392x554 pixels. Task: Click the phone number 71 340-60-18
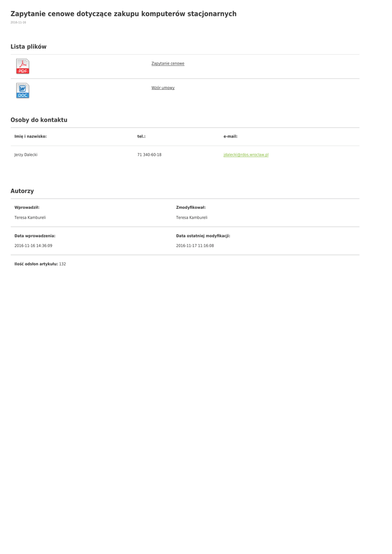[x=149, y=155]
